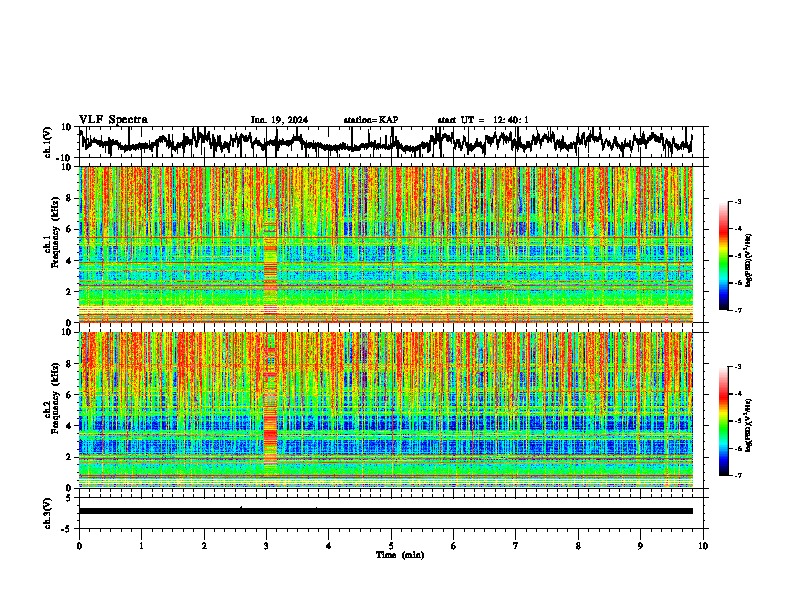This screenshot has width=792, height=612.
Task: Click the "ch.3(V)" axis label
Action: tap(47, 513)
